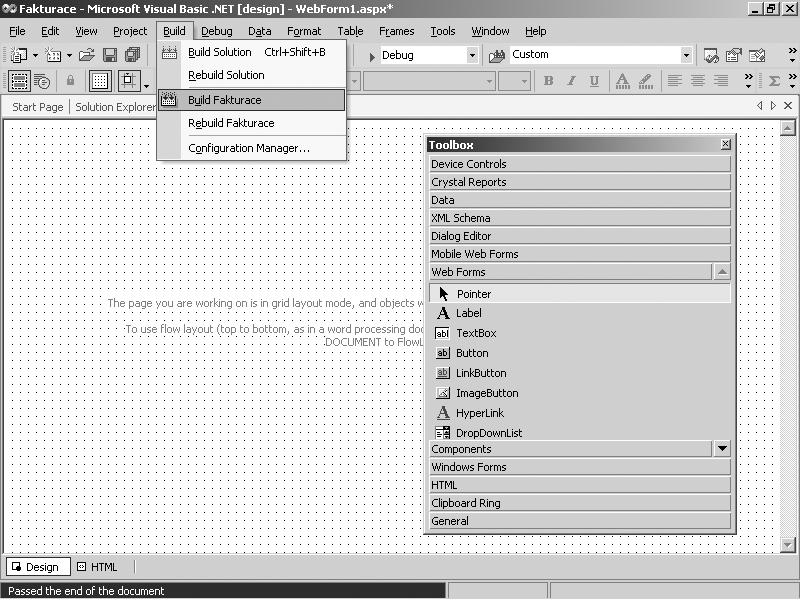Expand the Clipboard Ring toolbox section
Image resolution: width=800 pixels, height=600 pixels.
point(581,503)
